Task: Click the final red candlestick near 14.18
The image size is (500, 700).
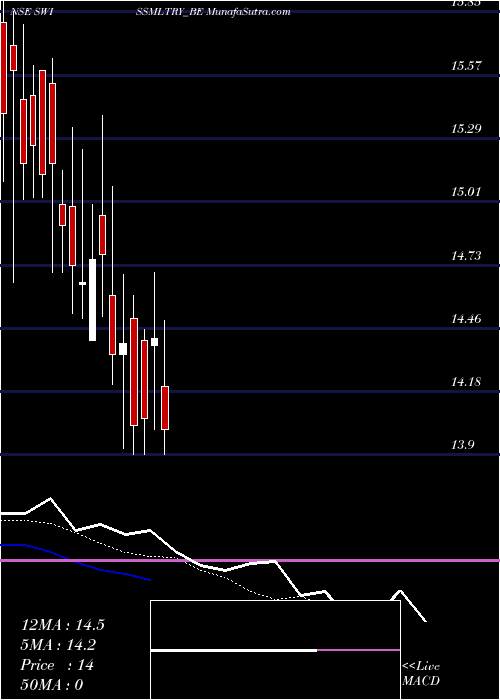Action: (x=165, y=408)
